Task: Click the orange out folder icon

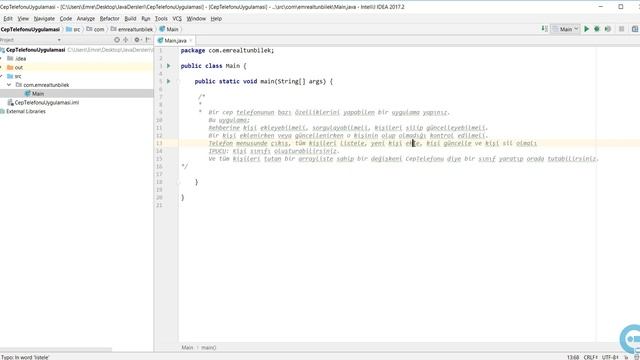Action: (x=10, y=67)
